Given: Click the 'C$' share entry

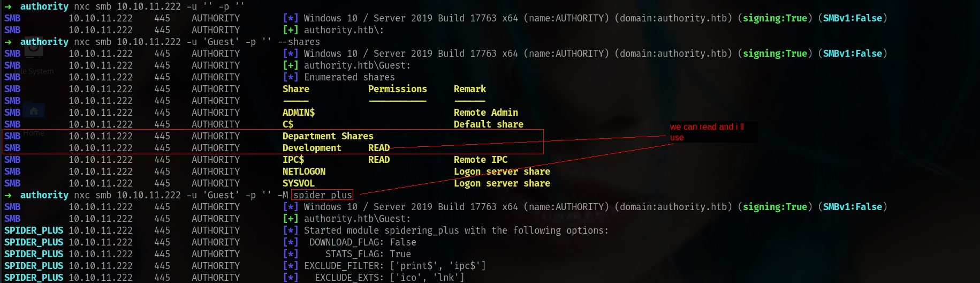Looking at the screenshot, I should coord(288,124).
